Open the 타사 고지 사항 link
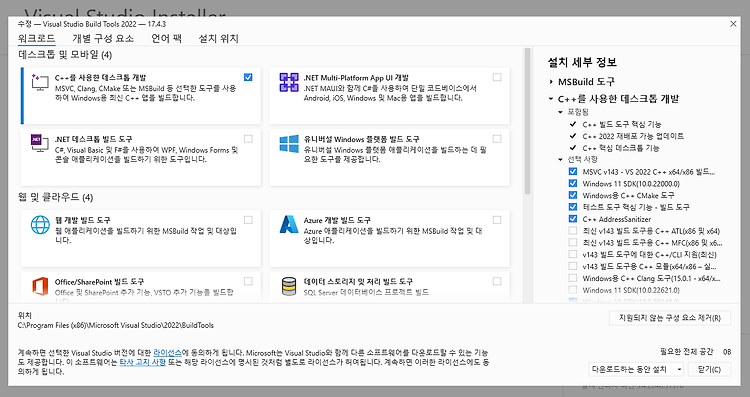 click(x=142, y=362)
